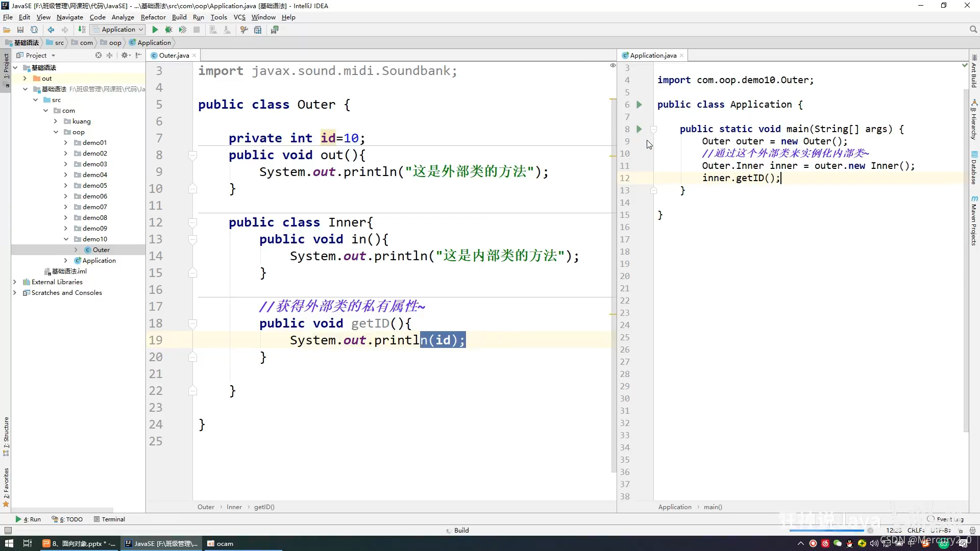The height and width of the screenshot is (551, 980).
Task: Expand the kuang package
Action: (56, 121)
